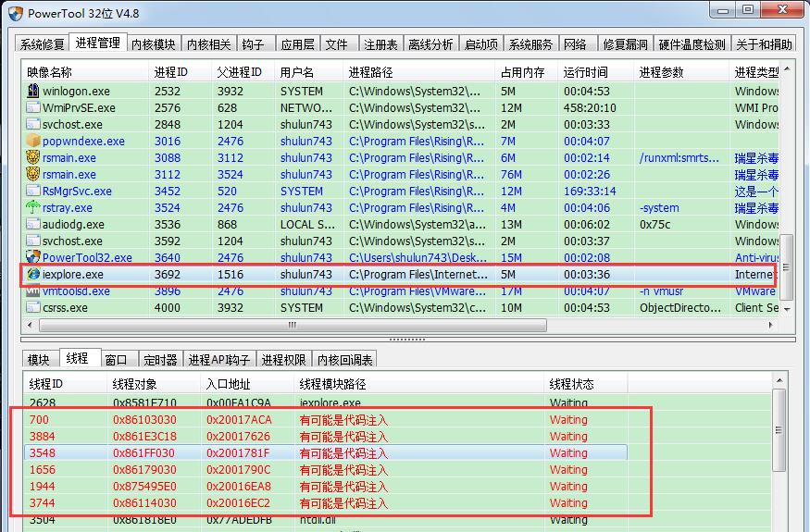Click the PowerTool title bar shield icon

point(16,14)
